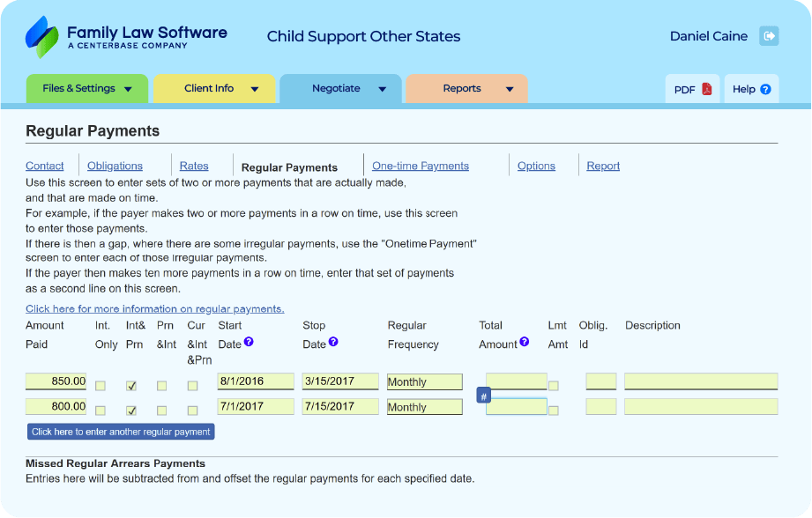Click the Description field on first row

(x=701, y=381)
